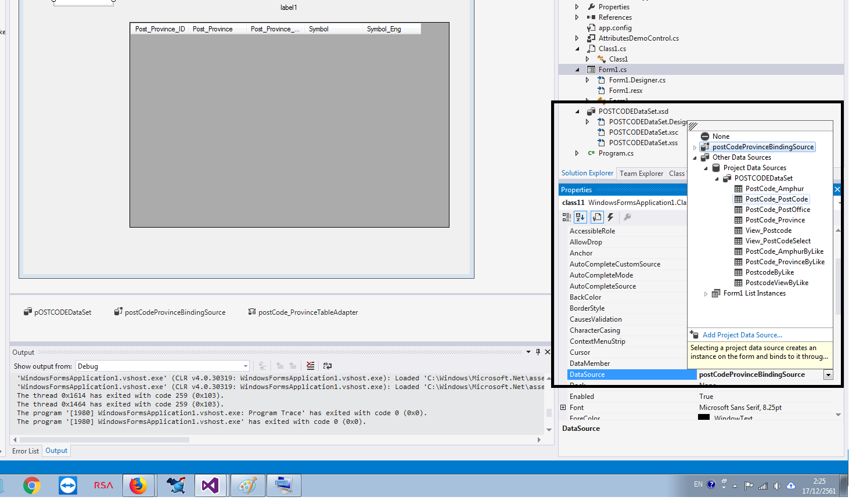The width and height of the screenshot is (856, 504).
Task: Select the PostCode_PostOffice table
Action: (x=778, y=210)
